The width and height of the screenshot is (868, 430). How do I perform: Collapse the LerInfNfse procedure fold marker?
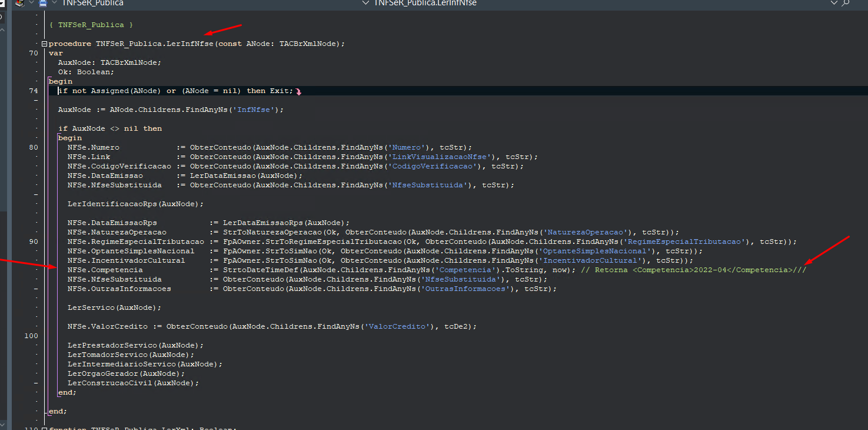(x=44, y=44)
